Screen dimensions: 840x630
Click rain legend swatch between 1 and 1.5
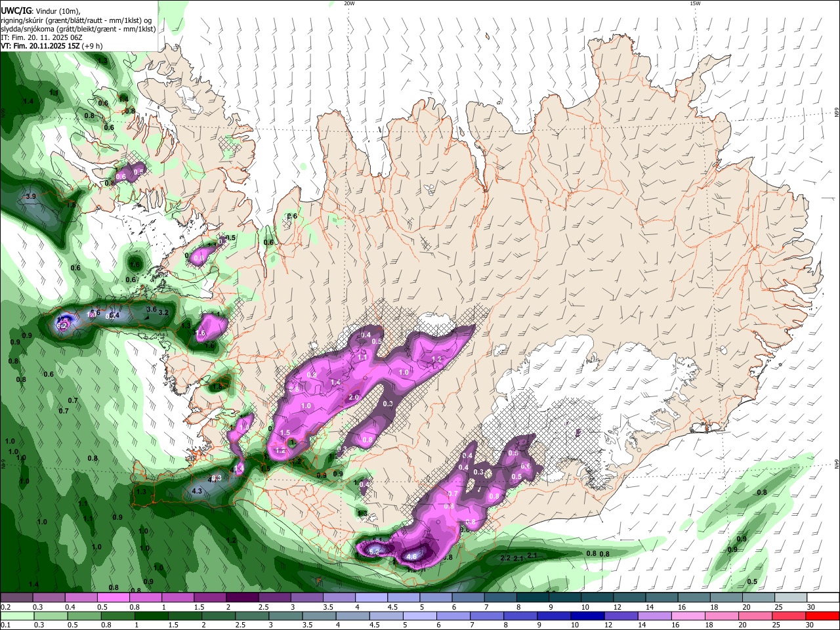pyautogui.click(x=151, y=616)
